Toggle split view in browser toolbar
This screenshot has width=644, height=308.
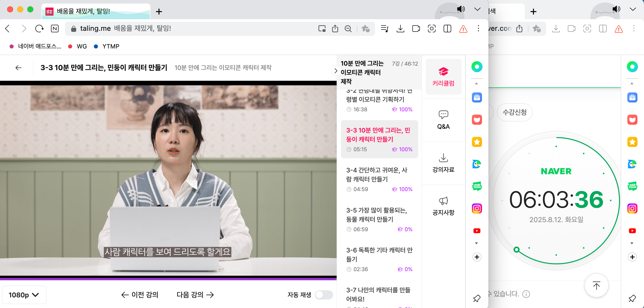(447, 29)
